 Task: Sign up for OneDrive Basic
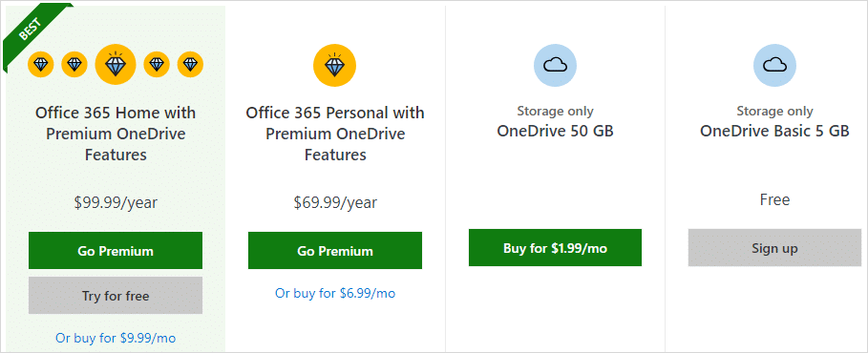[x=774, y=248]
